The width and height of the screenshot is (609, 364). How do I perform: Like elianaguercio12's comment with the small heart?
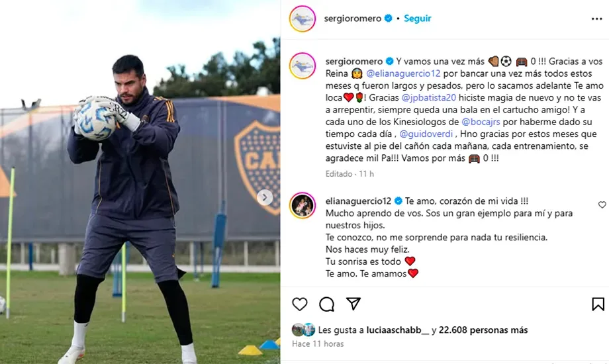click(602, 205)
